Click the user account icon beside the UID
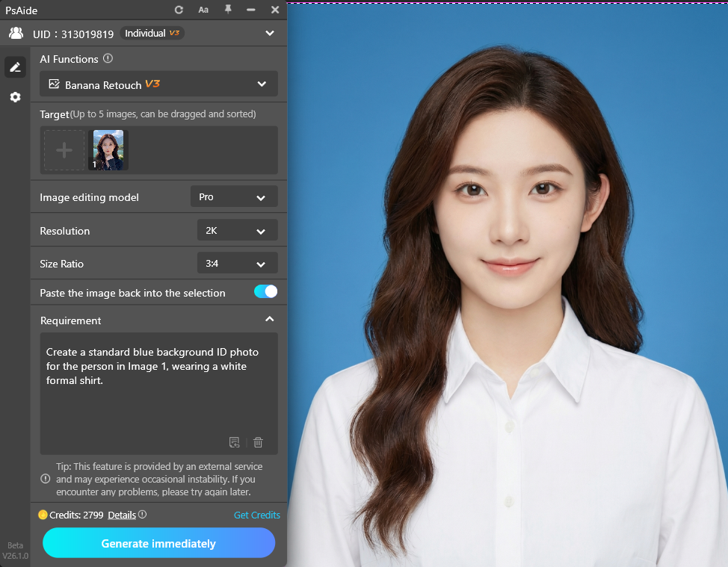Screen dimensions: 728x567 click(16, 33)
